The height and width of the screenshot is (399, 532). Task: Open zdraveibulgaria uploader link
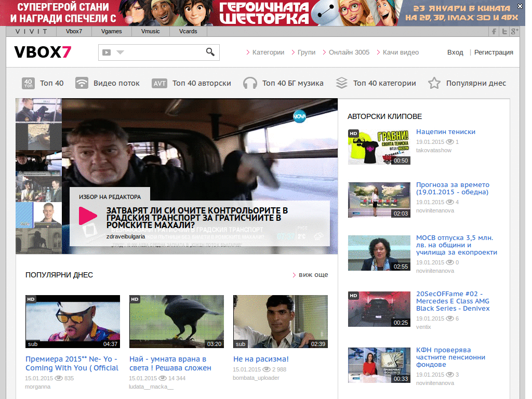(126, 236)
